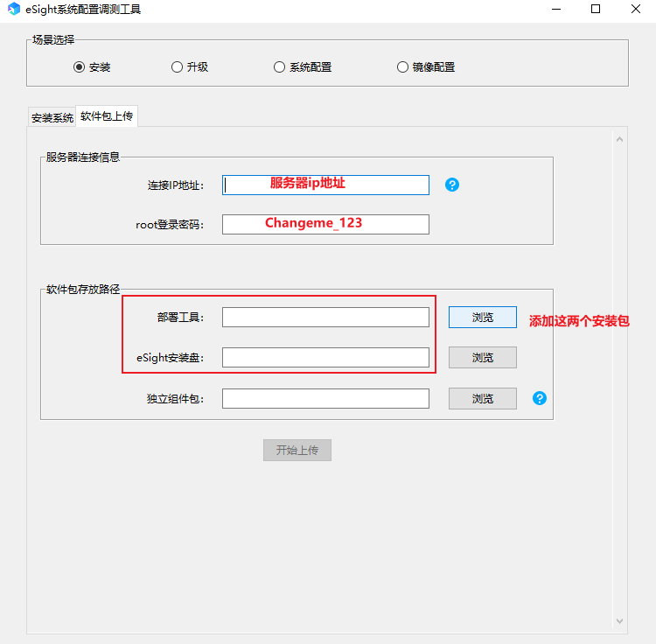Switch to the 软件包上传 tab
This screenshot has height=644, width=656.
point(107,115)
